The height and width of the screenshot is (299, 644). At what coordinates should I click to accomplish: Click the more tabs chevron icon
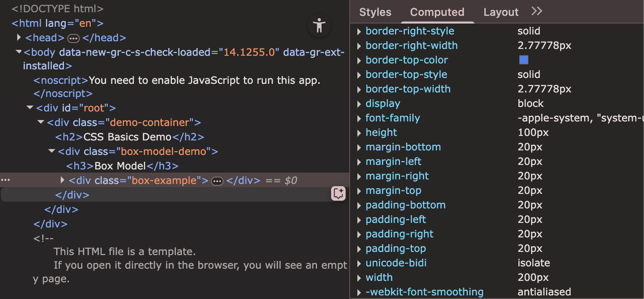click(537, 12)
